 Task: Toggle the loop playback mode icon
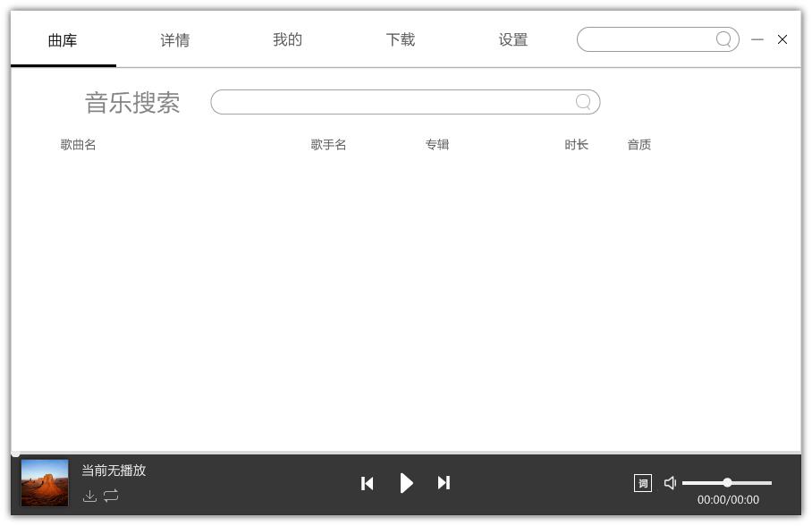111,496
